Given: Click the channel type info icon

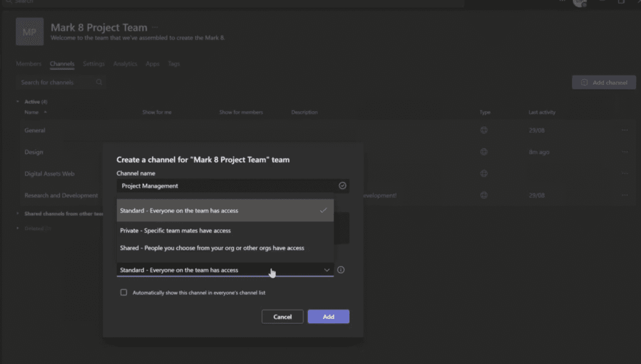Looking at the screenshot, I should point(341,270).
